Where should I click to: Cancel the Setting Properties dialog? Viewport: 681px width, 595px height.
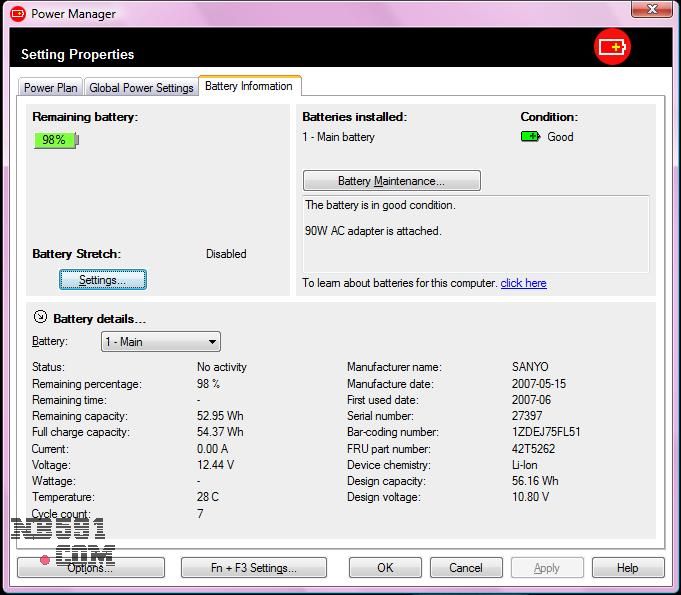coord(465,568)
